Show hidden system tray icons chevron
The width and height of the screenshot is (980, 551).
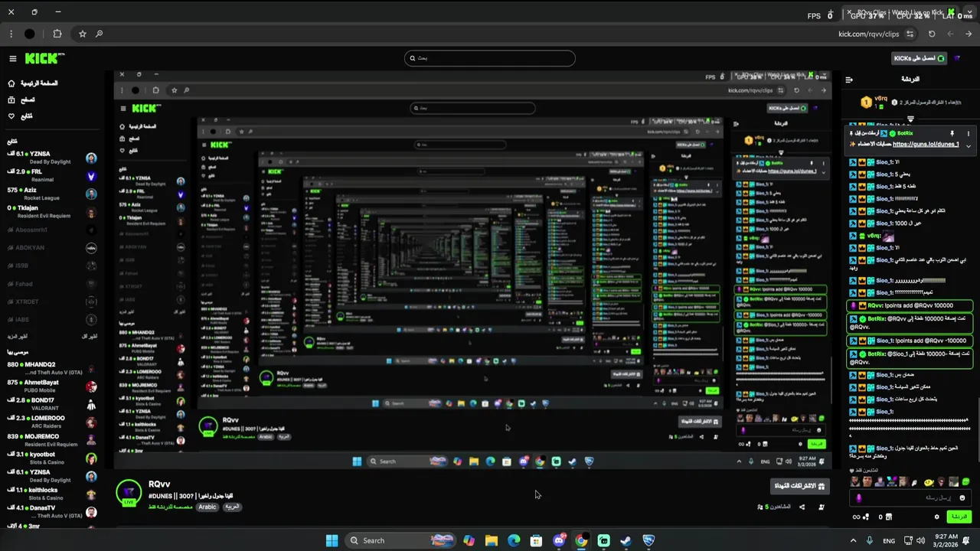click(x=853, y=540)
